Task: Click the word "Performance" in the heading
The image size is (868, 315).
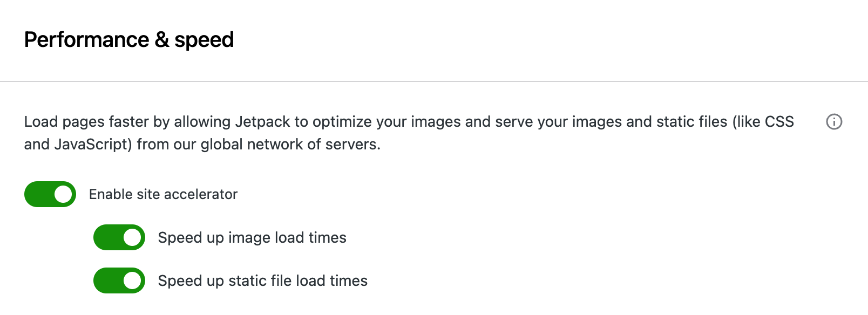Action: 86,40
